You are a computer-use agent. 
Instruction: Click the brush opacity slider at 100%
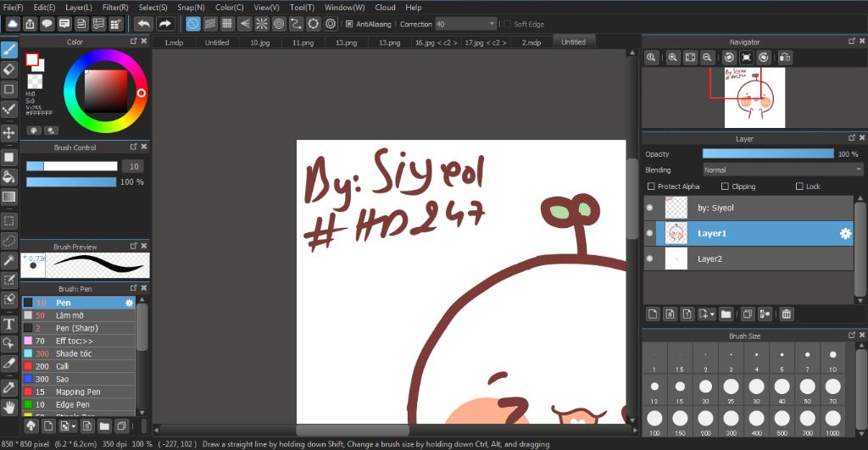tap(71, 182)
